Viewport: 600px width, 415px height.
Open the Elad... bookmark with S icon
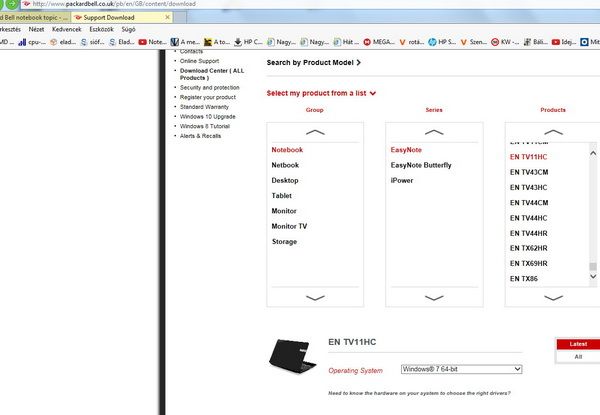click(x=122, y=42)
